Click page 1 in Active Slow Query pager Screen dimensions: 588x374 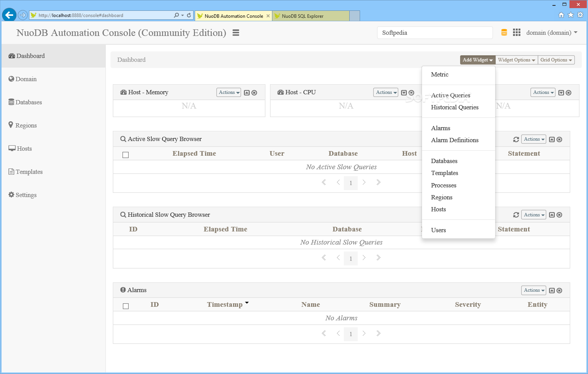(x=351, y=183)
